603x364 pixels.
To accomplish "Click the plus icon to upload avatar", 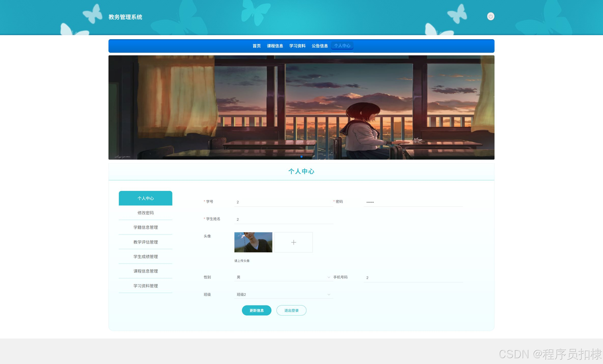I will (293, 242).
